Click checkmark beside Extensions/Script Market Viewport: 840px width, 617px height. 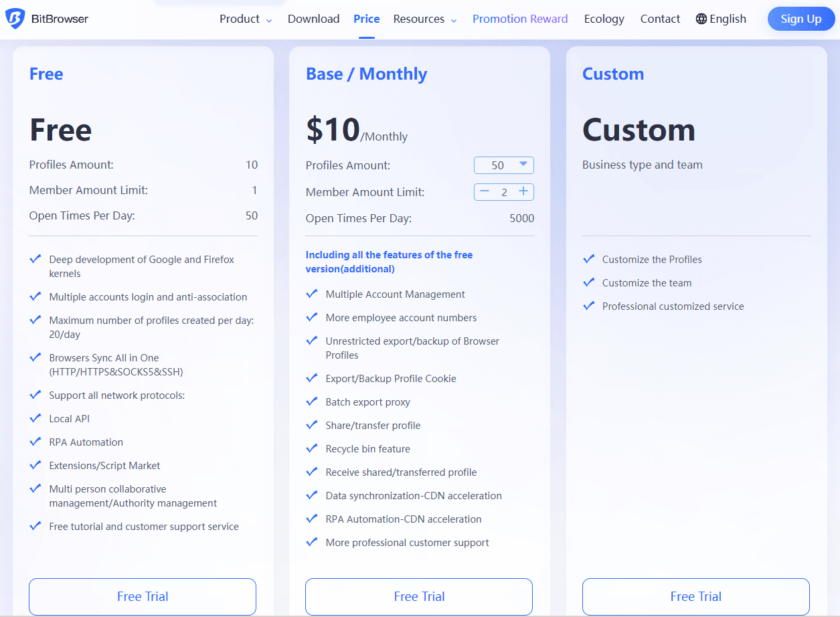click(35, 465)
